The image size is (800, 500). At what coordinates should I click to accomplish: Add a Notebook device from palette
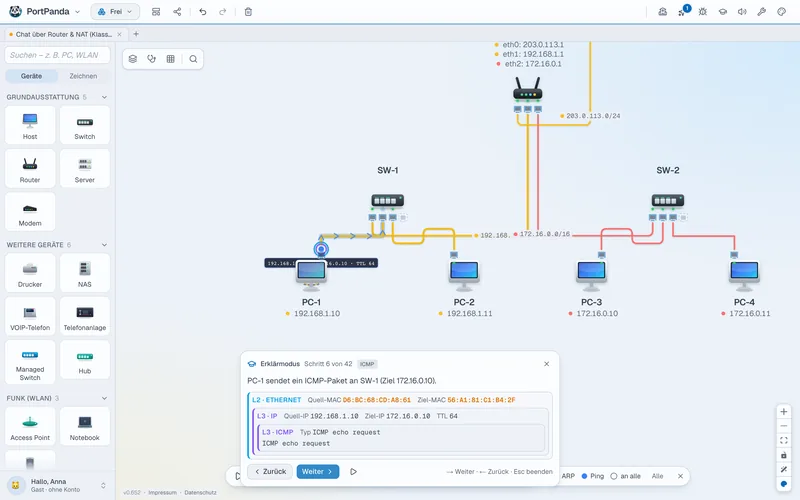coord(85,427)
